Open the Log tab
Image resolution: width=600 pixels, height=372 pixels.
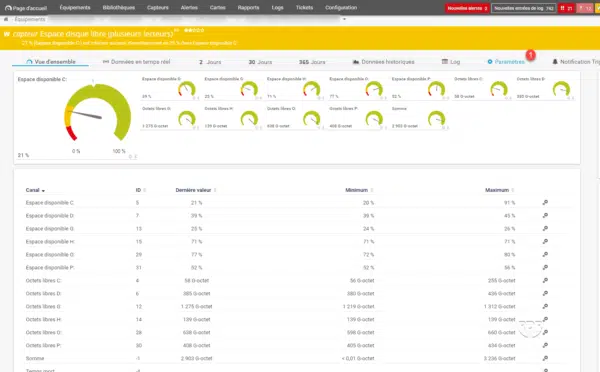point(451,62)
